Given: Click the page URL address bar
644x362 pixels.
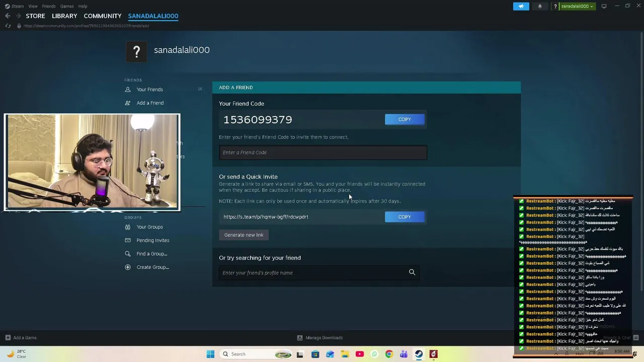Looking at the screenshot, I should [x=87, y=26].
